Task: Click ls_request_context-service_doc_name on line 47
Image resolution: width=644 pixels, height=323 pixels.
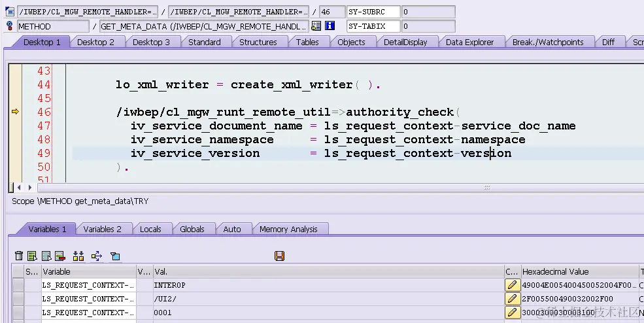Action: (x=450, y=126)
